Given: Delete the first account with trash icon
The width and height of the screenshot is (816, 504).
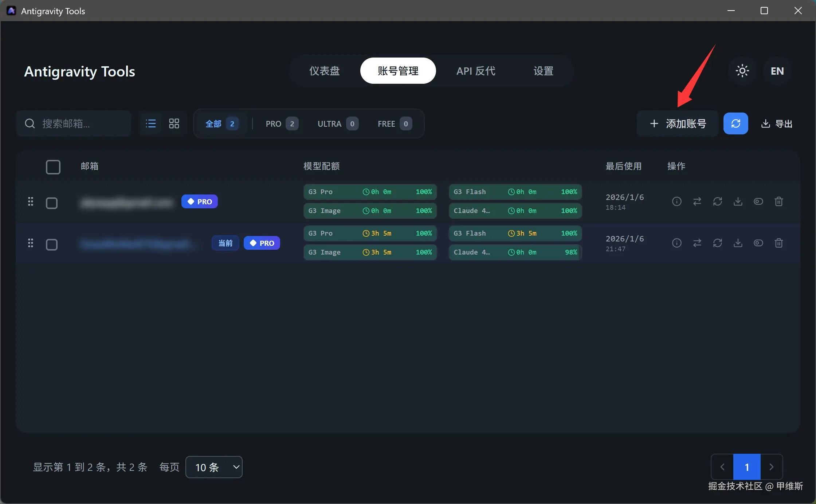Looking at the screenshot, I should pos(778,201).
